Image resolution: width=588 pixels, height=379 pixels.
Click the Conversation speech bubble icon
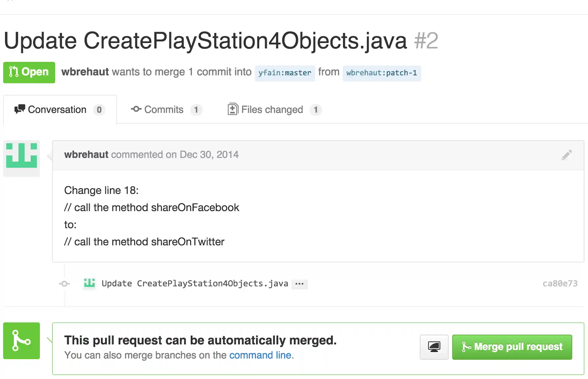pyautogui.click(x=20, y=109)
